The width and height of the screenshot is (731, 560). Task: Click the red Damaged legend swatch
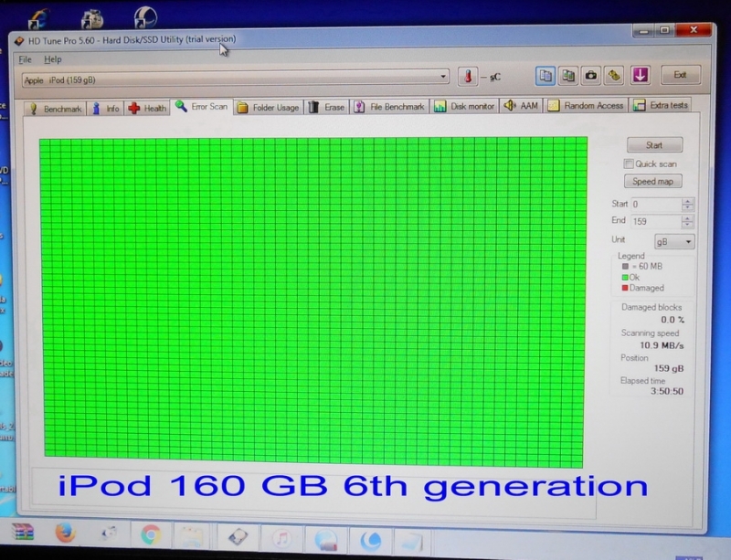pos(625,288)
